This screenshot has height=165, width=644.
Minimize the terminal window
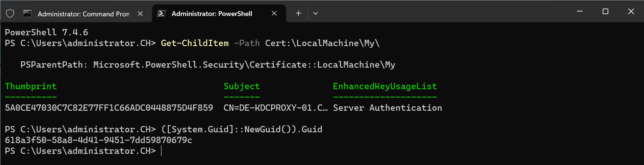tap(580, 12)
